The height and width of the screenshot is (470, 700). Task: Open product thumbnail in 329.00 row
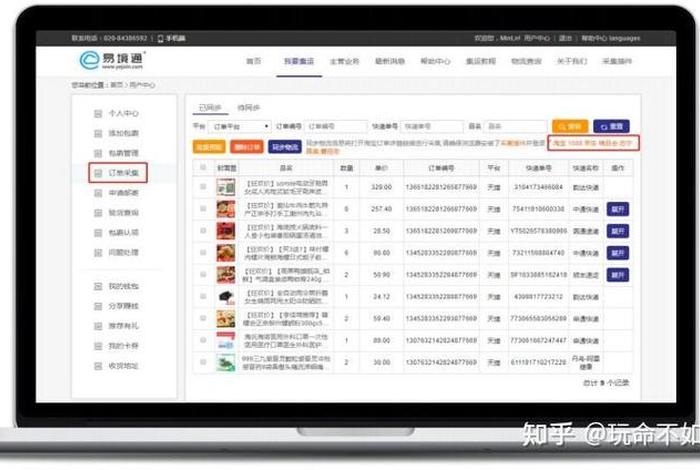[x=226, y=187]
